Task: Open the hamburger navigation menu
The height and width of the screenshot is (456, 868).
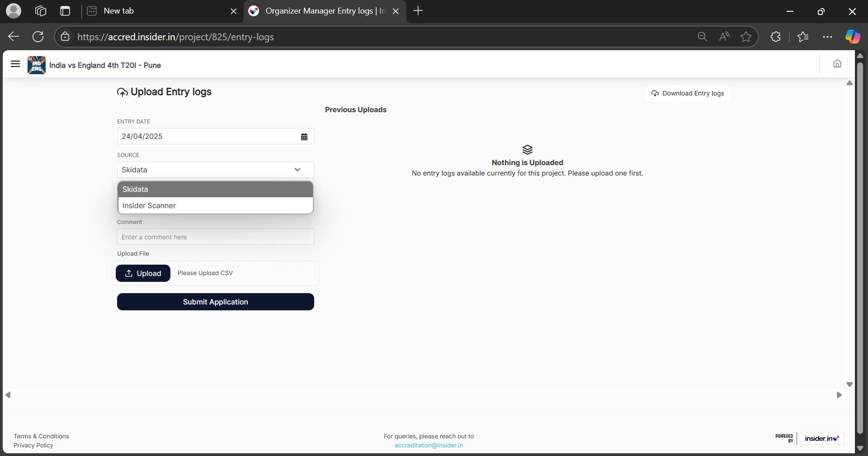Action: tap(15, 64)
